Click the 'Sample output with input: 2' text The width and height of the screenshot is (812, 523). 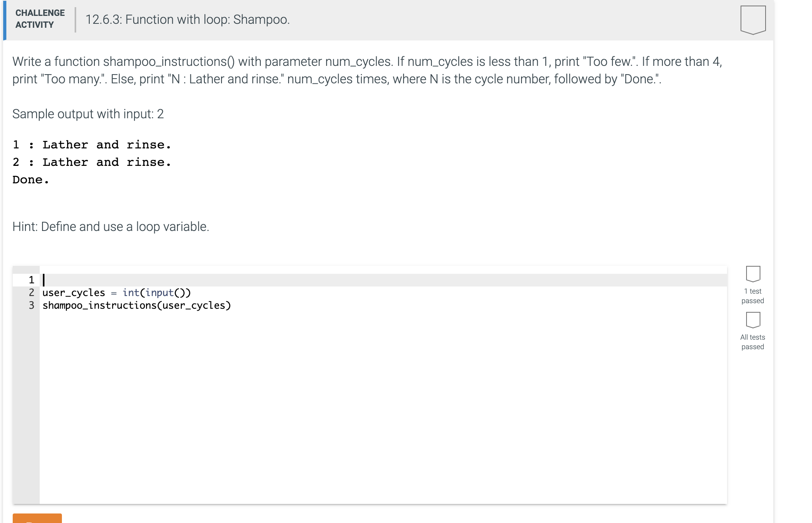coord(88,114)
